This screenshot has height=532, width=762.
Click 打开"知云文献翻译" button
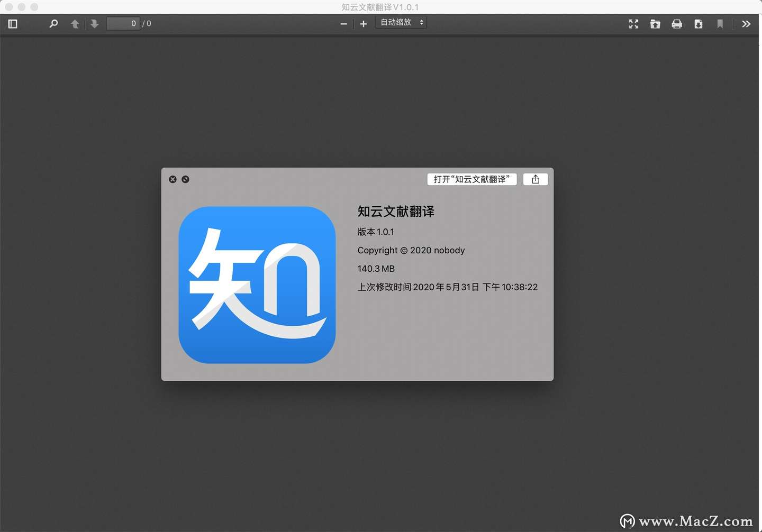pos(472,179)
